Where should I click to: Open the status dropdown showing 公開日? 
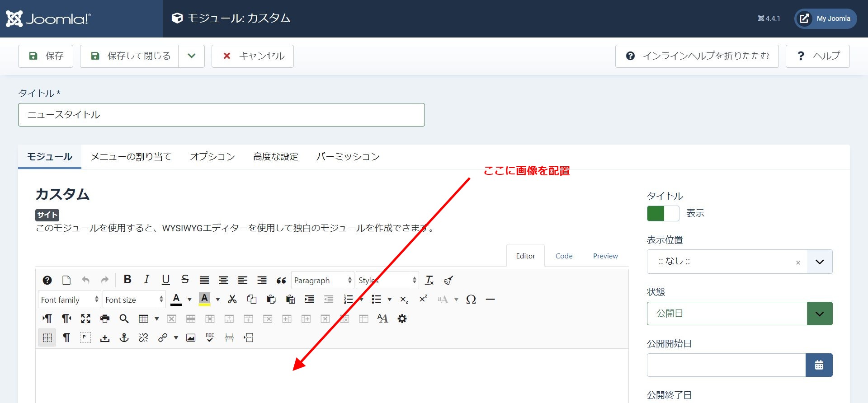pos(739,314)
